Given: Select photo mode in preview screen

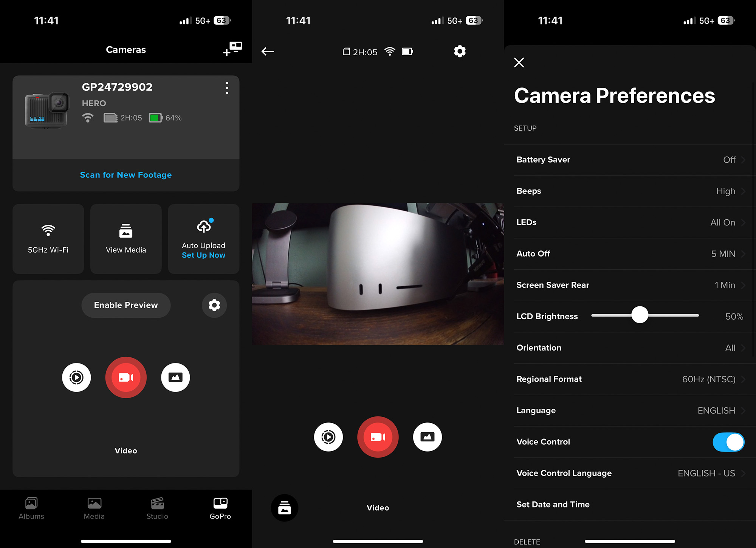Looking at the screenshot, I should [428, 437].
